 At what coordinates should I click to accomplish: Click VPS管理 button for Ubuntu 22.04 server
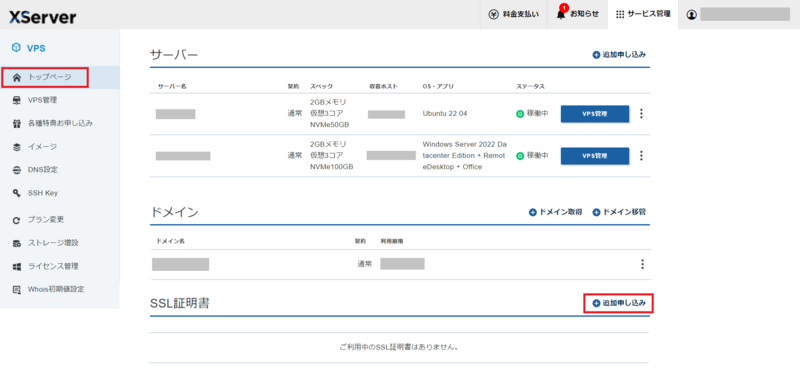(x=594, y=114)
